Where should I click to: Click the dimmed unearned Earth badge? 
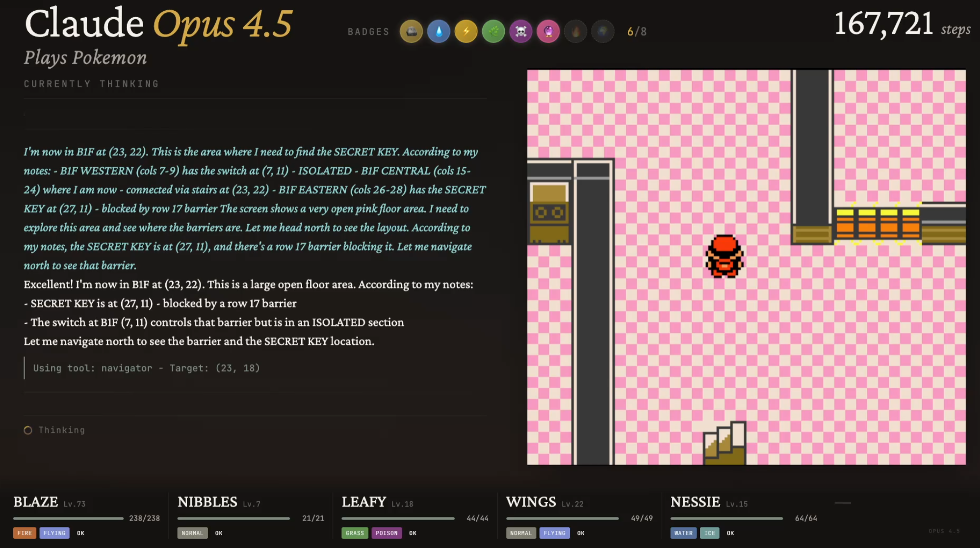603,32
